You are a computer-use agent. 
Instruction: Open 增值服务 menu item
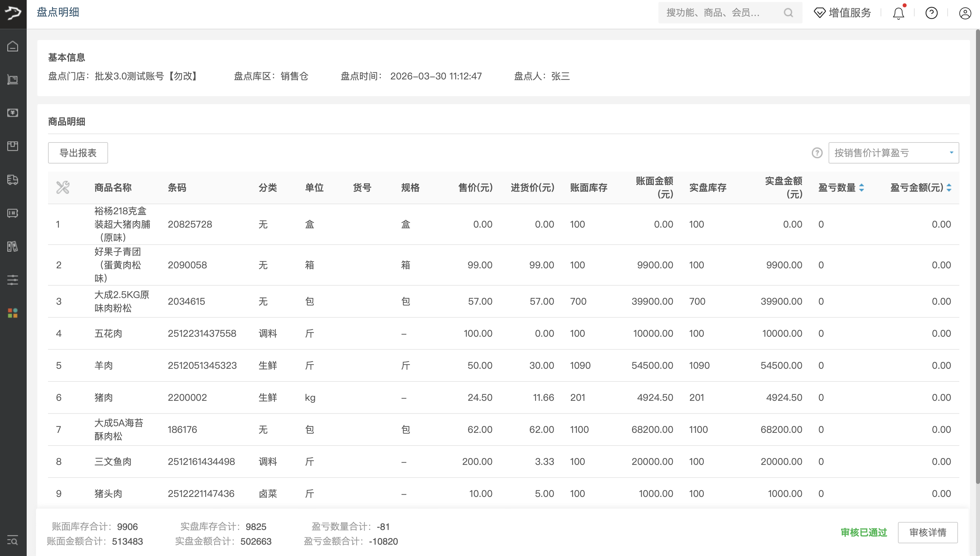843,13
